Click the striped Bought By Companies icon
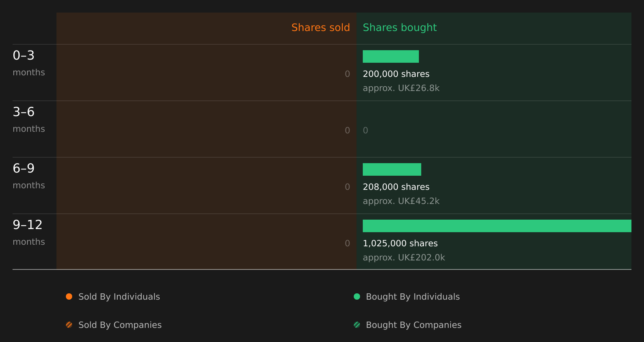Screen dimensions: 644x342 (x=357, y=325)
